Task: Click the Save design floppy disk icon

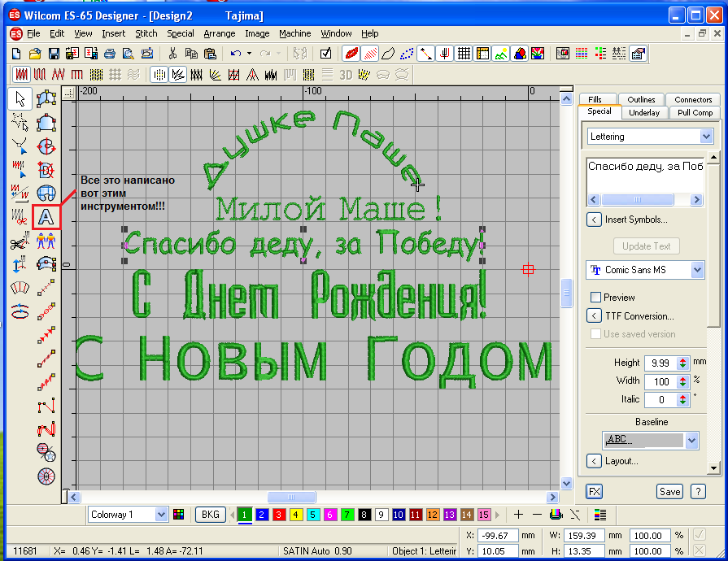Action: 54,54
